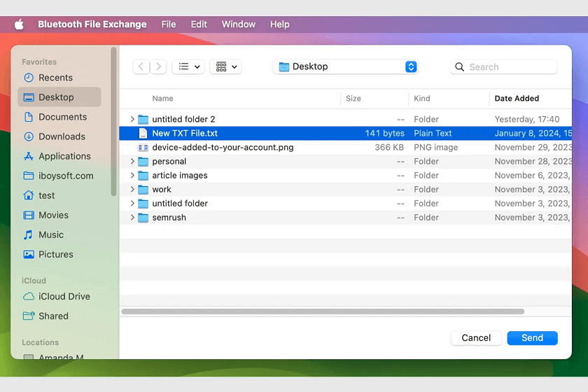
Task: Click the Yesterday, 17:40 date cell
Action: (x=527, y=119)
